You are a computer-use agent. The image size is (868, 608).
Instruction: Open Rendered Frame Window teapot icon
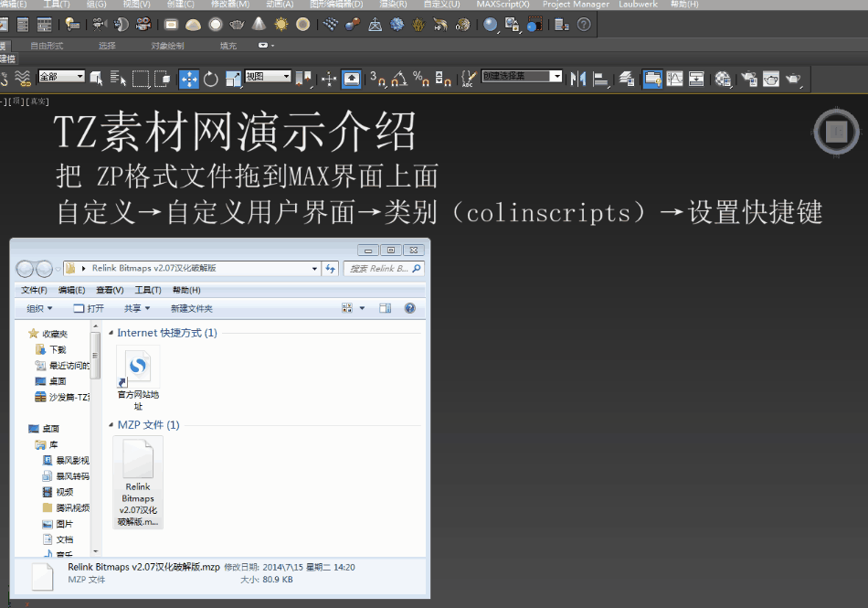click(770, 80)
